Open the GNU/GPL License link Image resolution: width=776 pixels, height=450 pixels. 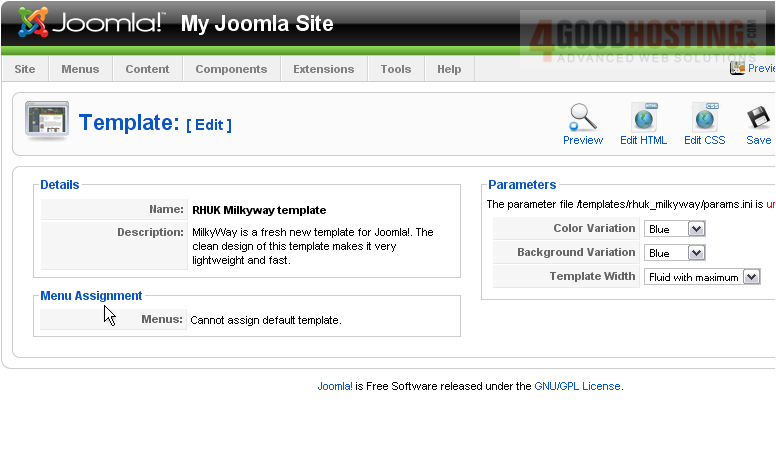(577, 386)
